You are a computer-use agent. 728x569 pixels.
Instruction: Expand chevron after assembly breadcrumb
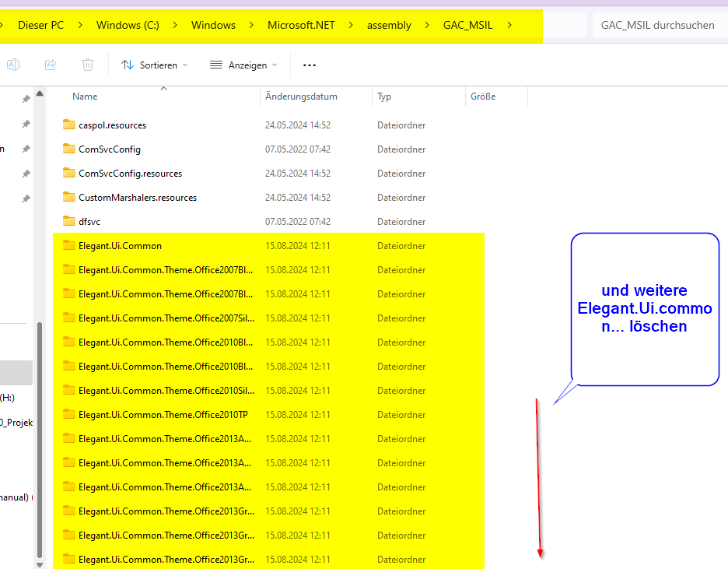pos(427,25)
